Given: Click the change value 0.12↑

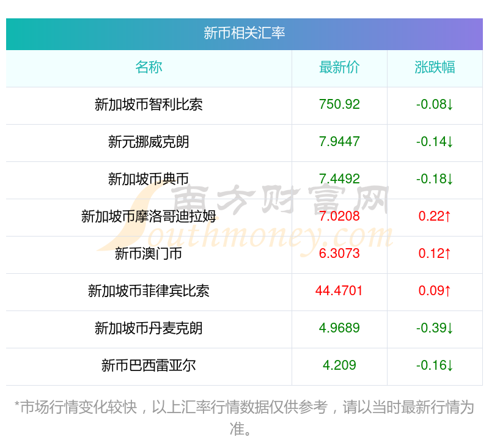Looking at the screenshot, I should pos(435,253).
